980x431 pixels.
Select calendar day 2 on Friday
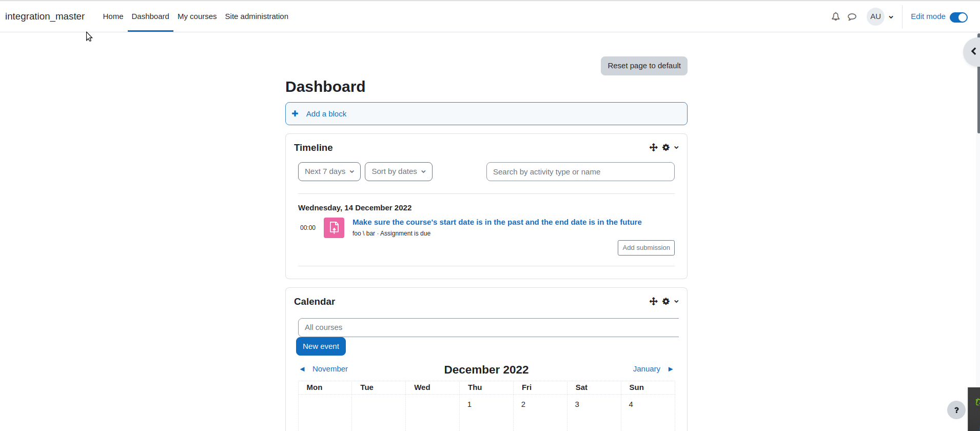click(x=523, y=404)
